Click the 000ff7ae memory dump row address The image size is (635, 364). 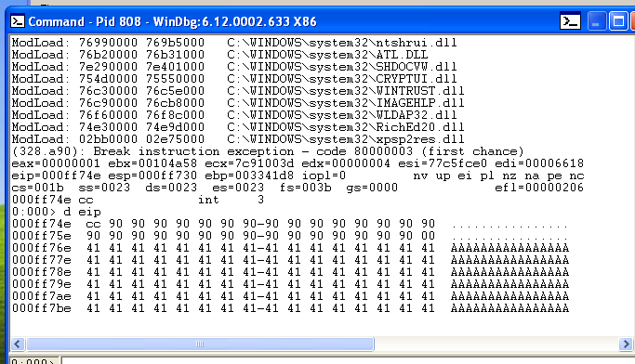point(41,296)
